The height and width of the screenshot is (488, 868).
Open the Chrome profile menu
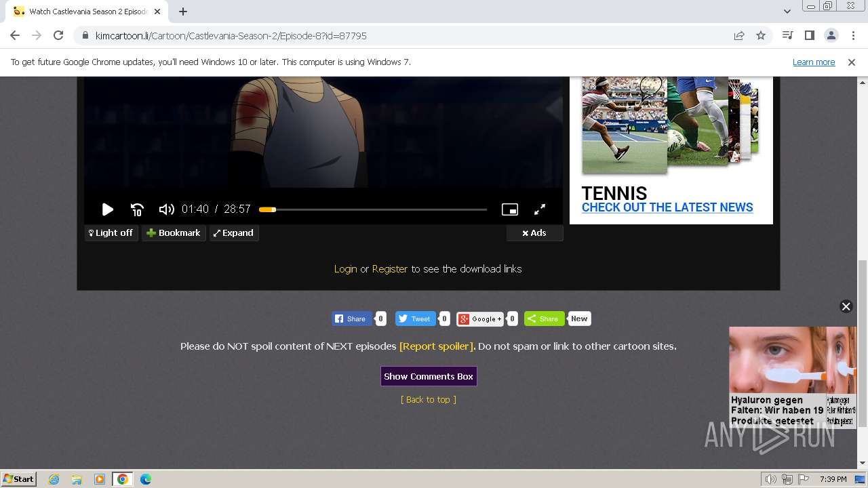pyautogui.click(x=831, y=35)
